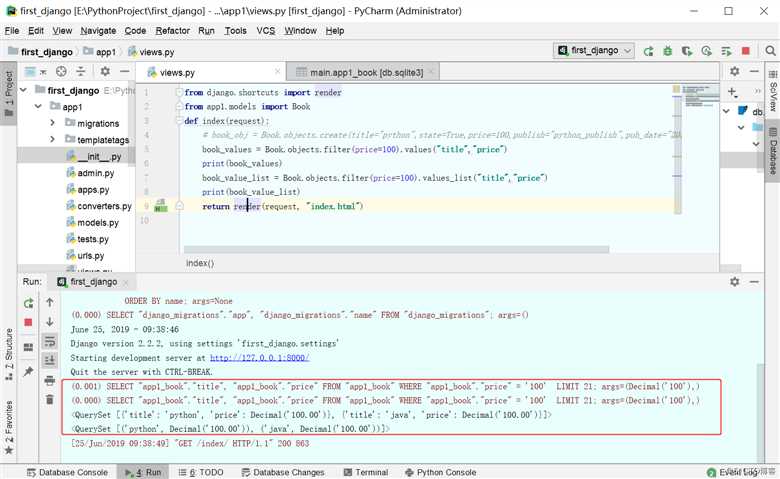This screenshot has width=780, height=479.
Task: Collapse the db node in Database panel
Action: point(726,111)
